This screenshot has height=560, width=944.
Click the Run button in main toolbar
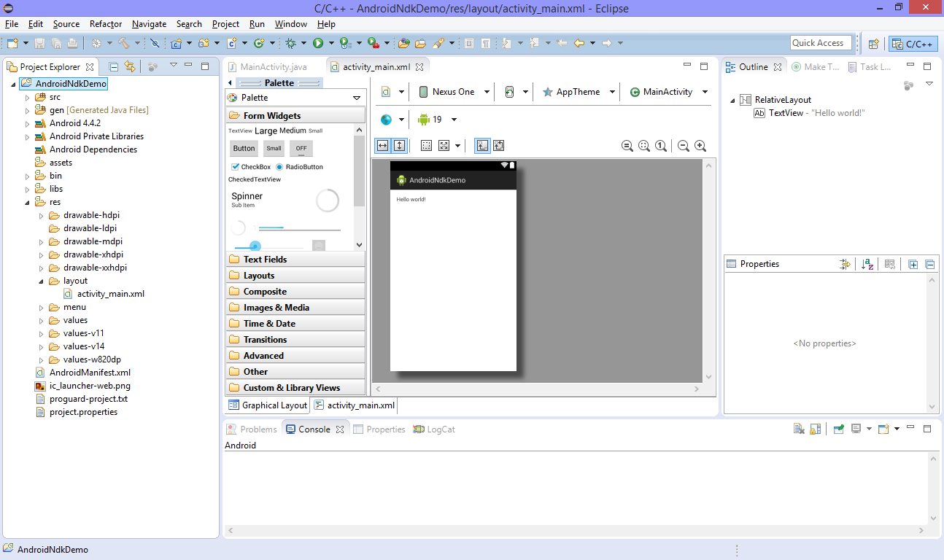[x=318, y=43]
